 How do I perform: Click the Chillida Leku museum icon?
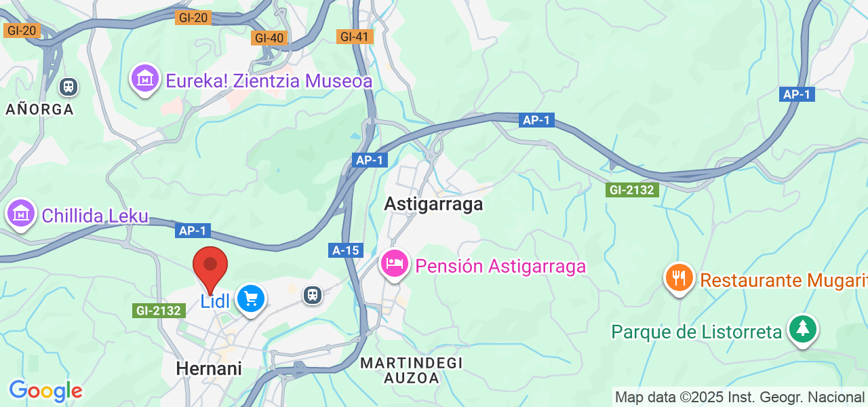[x=21, y=214]
